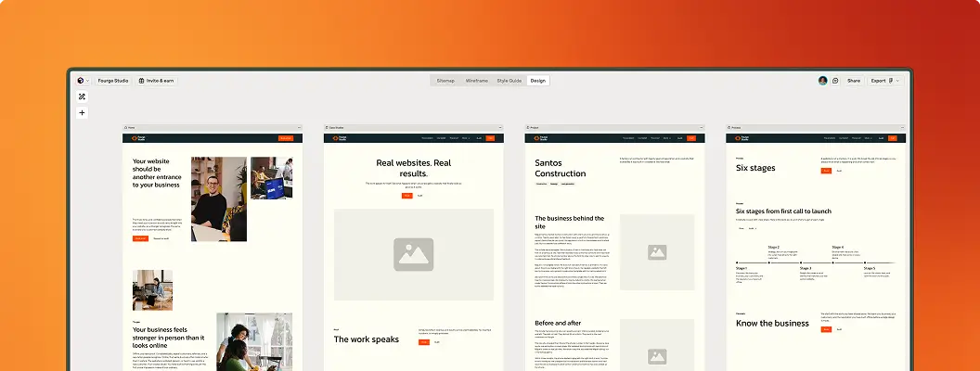980x371 pixels.
Task: Open the Export dropdown
Action: click(885, 81)
